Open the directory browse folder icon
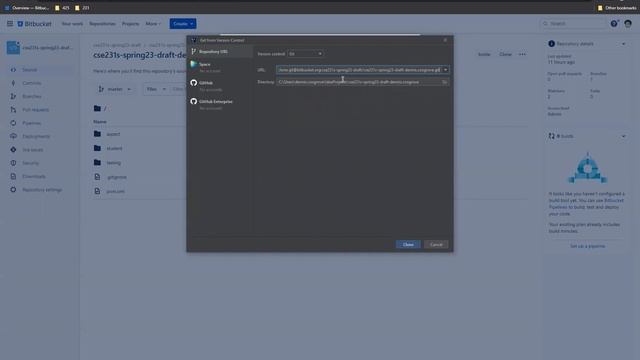Image resolution: width=640 pixels, height=360 pixels. (444, 82)
